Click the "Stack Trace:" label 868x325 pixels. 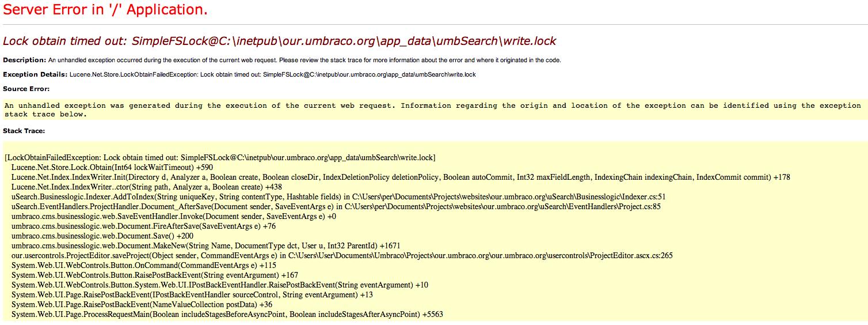tap(24, 131)
